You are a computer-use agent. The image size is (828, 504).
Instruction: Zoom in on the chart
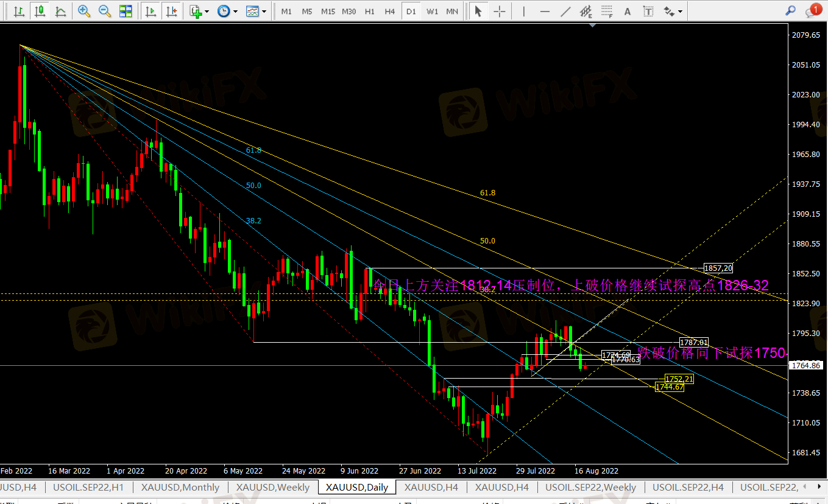84,11
